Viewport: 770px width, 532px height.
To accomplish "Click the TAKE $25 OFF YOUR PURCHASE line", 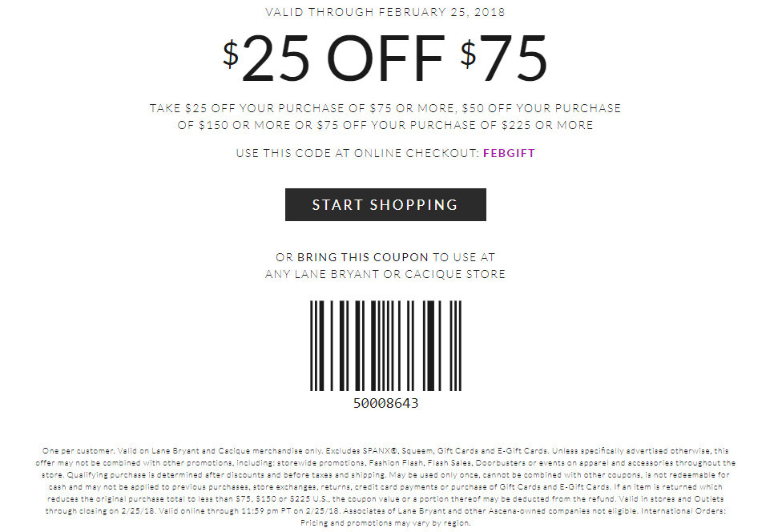I will pos(385,108).
